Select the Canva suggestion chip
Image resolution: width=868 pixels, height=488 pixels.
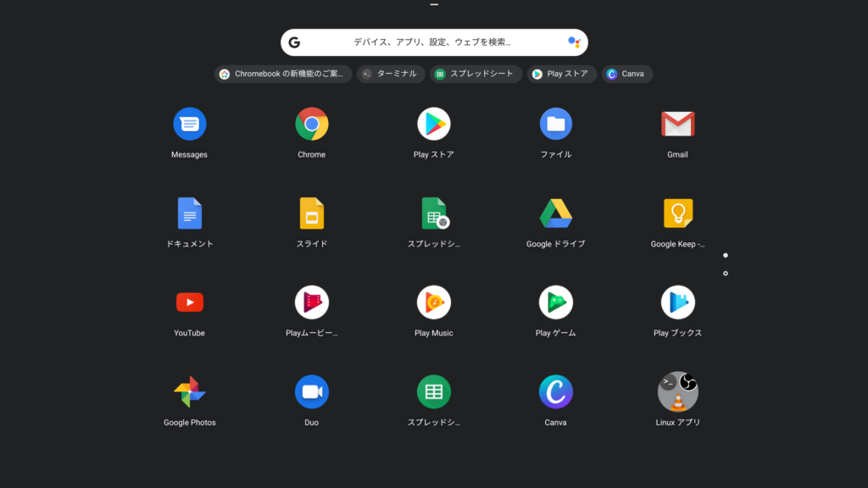pyautogui.click(x=627, y=75)
